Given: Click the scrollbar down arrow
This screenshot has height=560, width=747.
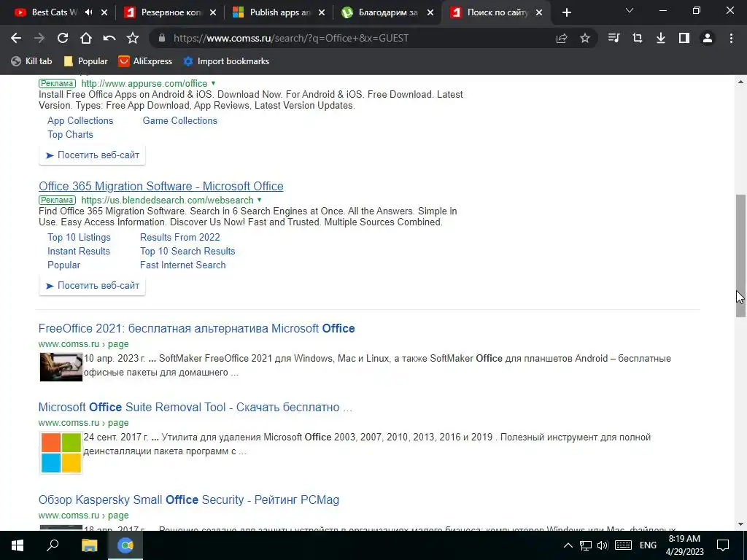Looking at the screenshot, I should tap(740, 524).
